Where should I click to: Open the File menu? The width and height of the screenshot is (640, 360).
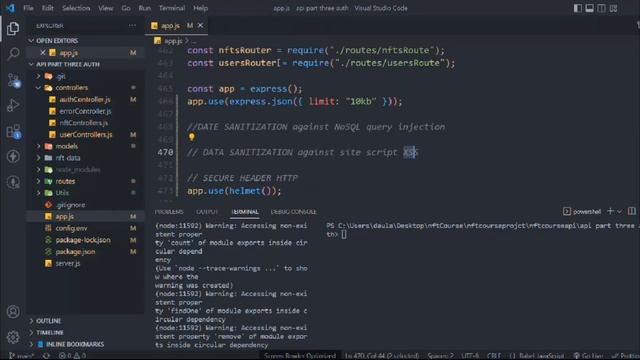pos(28,8)
